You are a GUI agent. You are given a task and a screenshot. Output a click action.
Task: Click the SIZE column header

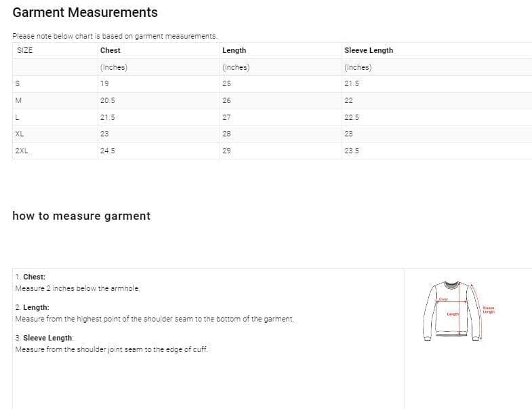[24, 50]
